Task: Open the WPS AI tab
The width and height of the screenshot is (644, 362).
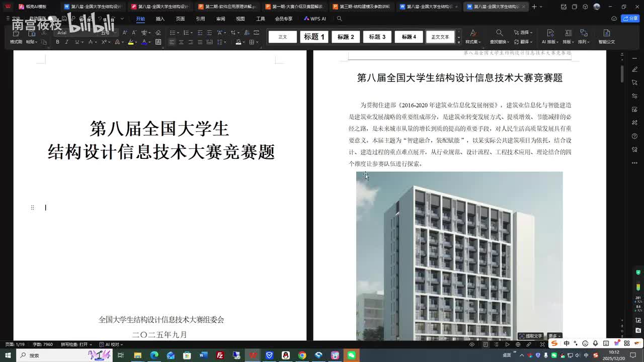Action: coord(315,19)
